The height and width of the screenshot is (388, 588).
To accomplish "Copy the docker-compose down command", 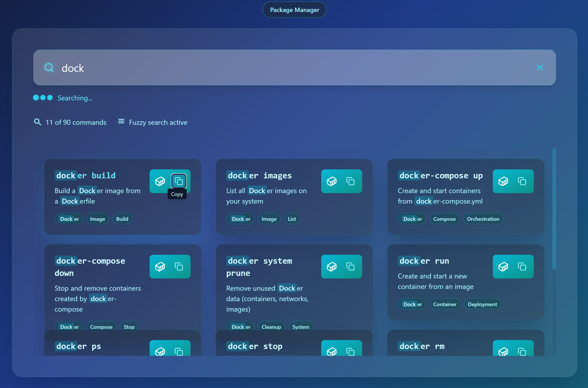I will (179, 267).
